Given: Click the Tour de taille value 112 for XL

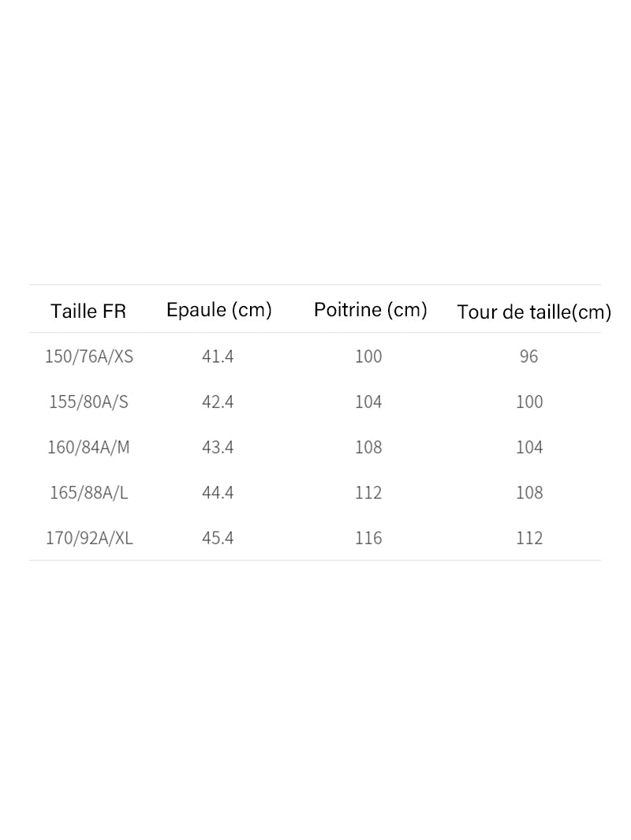Looking at the screenshot, I should coord(529,538).
